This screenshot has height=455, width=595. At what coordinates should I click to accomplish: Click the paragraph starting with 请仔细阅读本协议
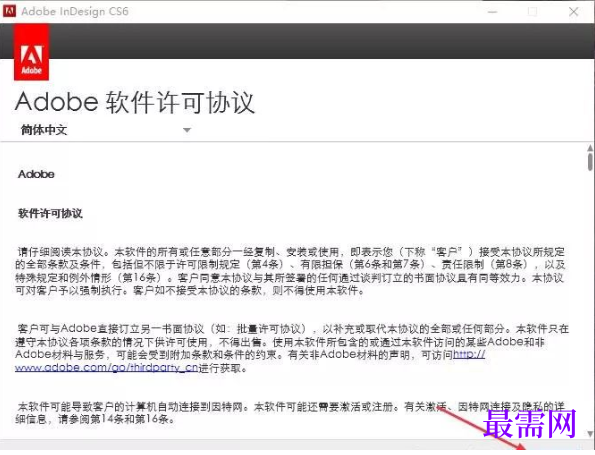tap(290, 271)
